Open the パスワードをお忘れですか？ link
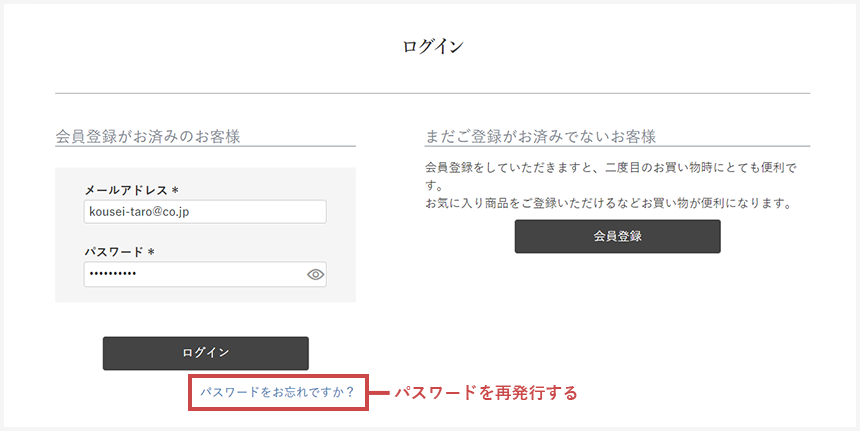The image size is (860, 431). point(277,392)
